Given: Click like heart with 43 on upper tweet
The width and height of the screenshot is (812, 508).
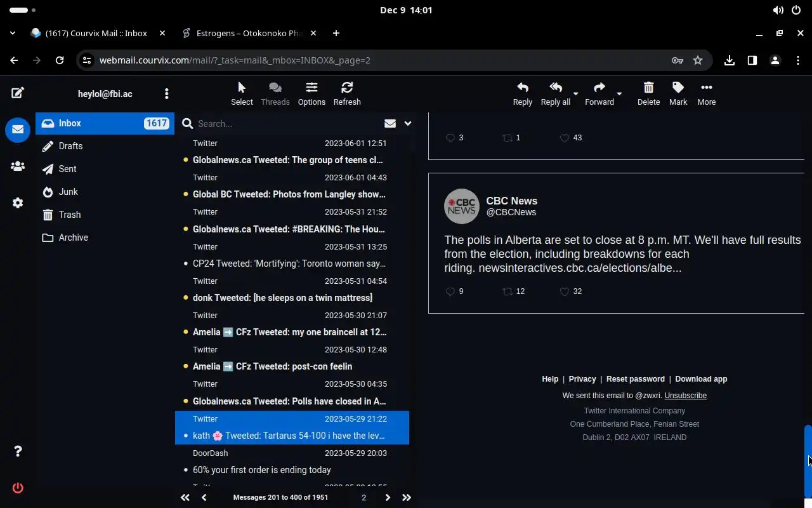Looking at the screenshot, I should pos(564,138).
